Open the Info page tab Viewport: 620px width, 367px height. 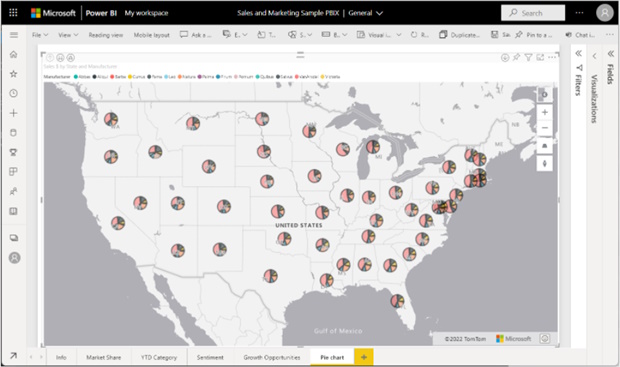[61, 357]
